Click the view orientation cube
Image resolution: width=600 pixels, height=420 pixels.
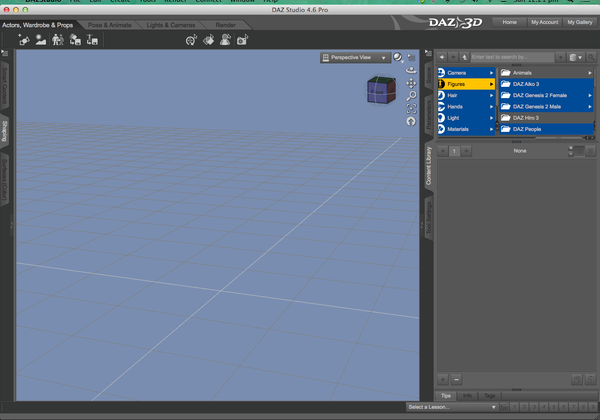coord(381,91)
